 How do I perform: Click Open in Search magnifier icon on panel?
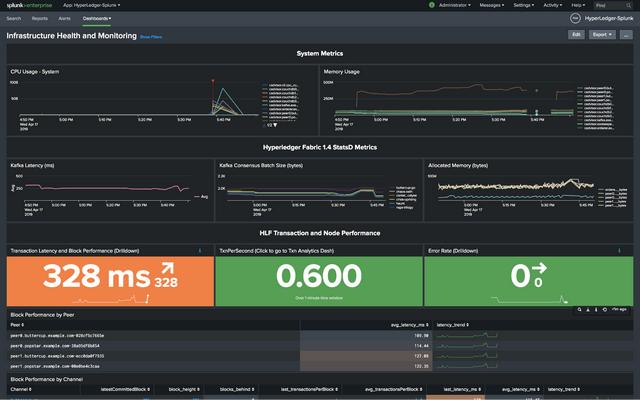[x=579, y=310]
